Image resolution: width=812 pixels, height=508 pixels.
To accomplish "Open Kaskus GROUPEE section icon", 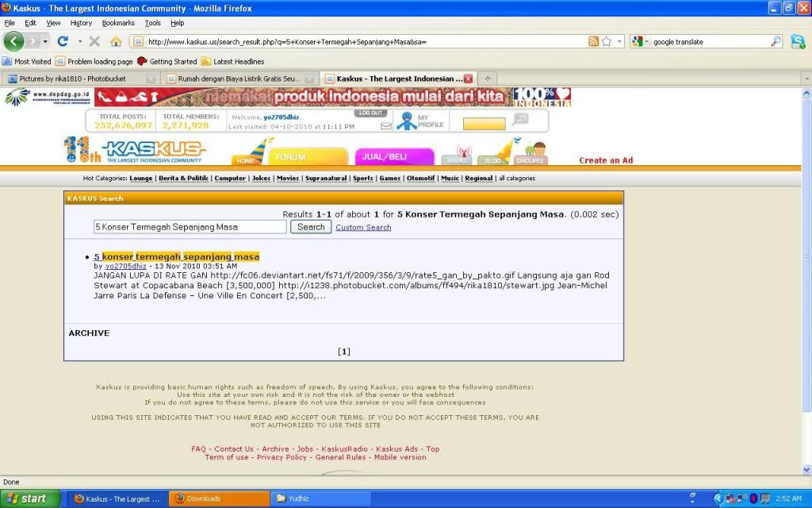I will pyautogui.click(x=531, y=153).
